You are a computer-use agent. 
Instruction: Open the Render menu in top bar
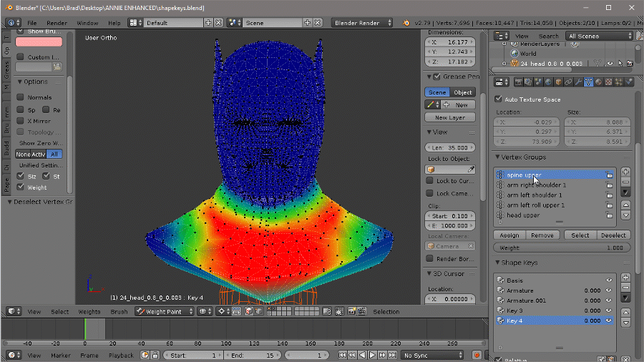click(x=57, y=22)
